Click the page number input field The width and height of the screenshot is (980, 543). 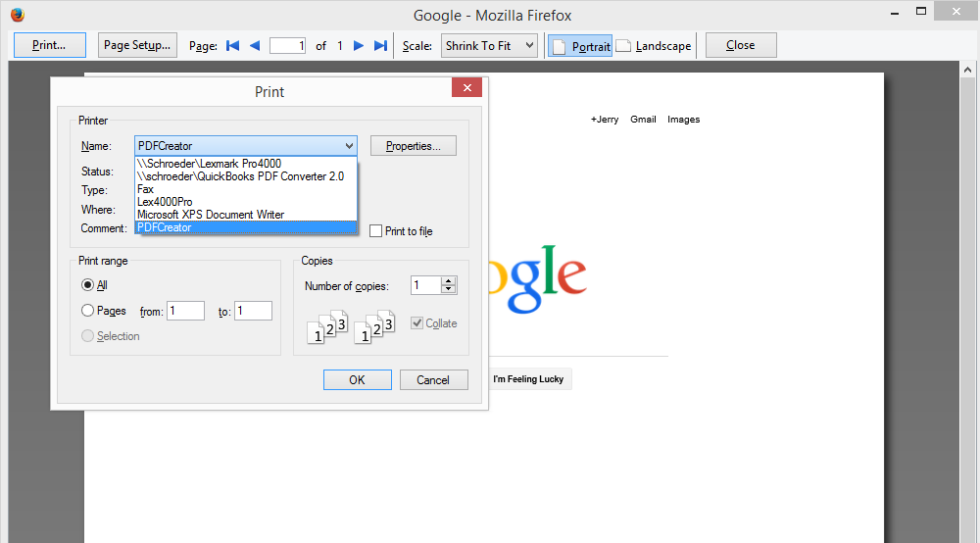[x=287, y=46]
